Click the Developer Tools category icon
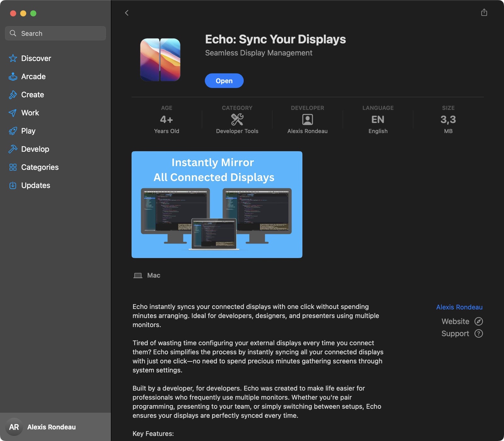Screen dimensions: 504x441 coord(237,119)
